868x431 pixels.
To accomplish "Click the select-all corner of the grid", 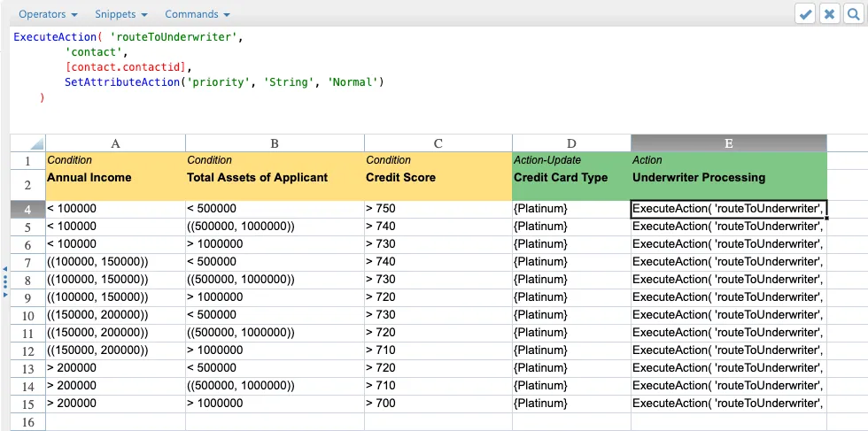I will coord(27,143).
